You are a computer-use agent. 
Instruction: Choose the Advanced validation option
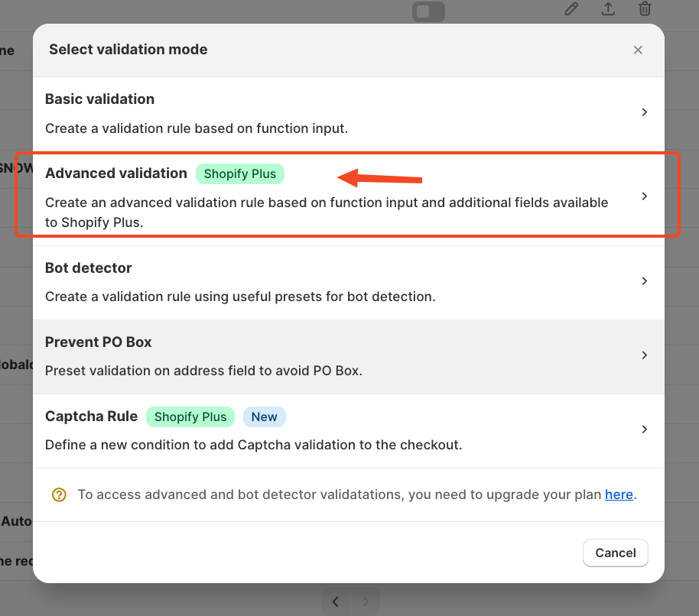[349, 198]
